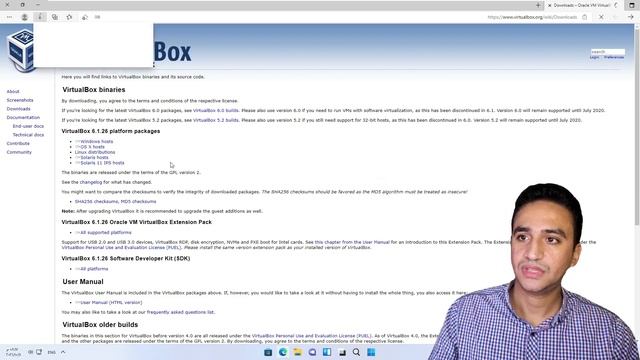Click VirtualBox older builds heading

pyautogui.click(x=100, y=325)
